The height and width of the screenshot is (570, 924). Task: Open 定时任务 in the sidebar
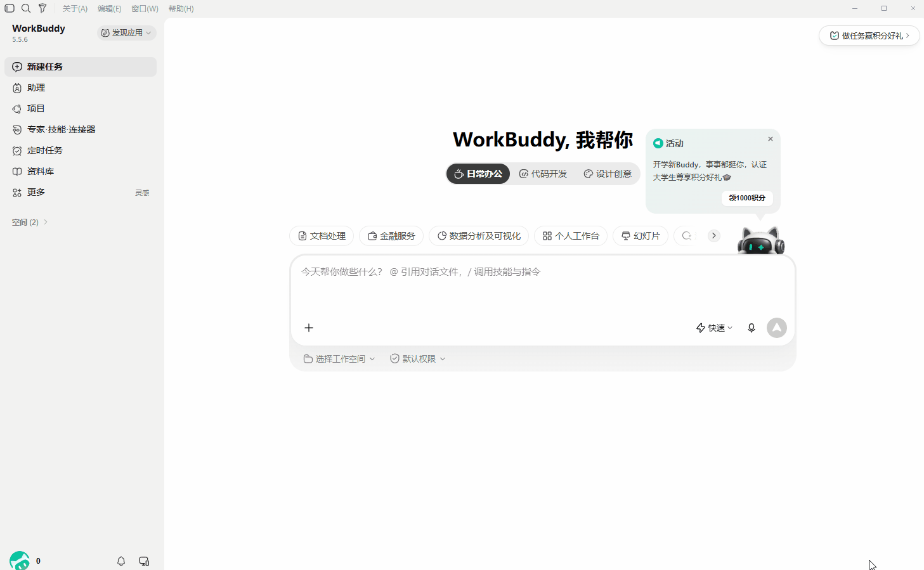tap(81, 150)
